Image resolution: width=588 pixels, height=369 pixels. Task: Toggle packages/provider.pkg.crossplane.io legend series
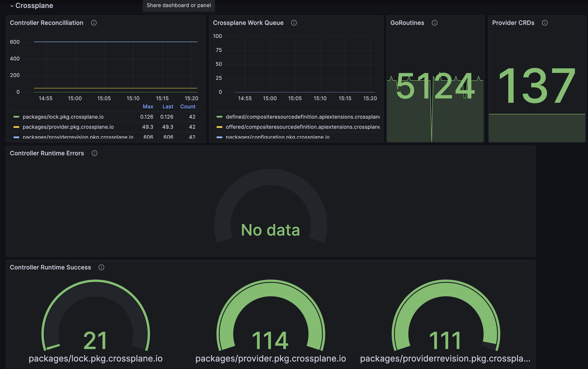point(68,127)
